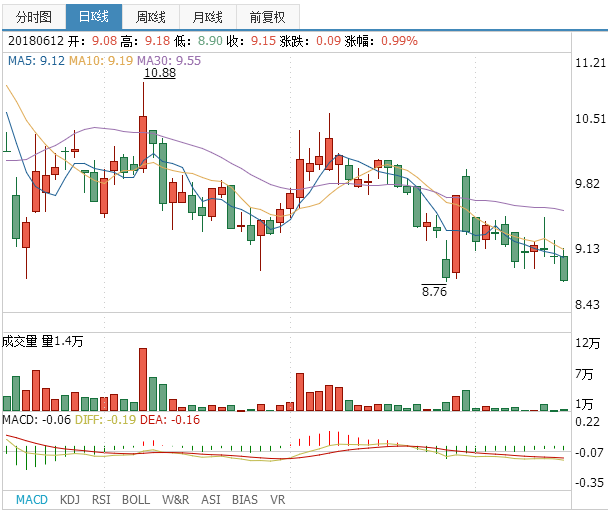The image size is (608, 510).
Task: Click the DIFF: -0.19 readout
Action: tap(105, 420)
